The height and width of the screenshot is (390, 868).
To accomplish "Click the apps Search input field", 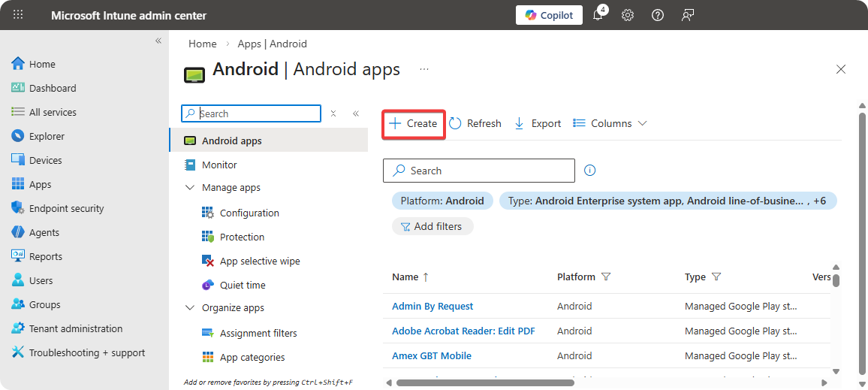I will tap(488, 171).
